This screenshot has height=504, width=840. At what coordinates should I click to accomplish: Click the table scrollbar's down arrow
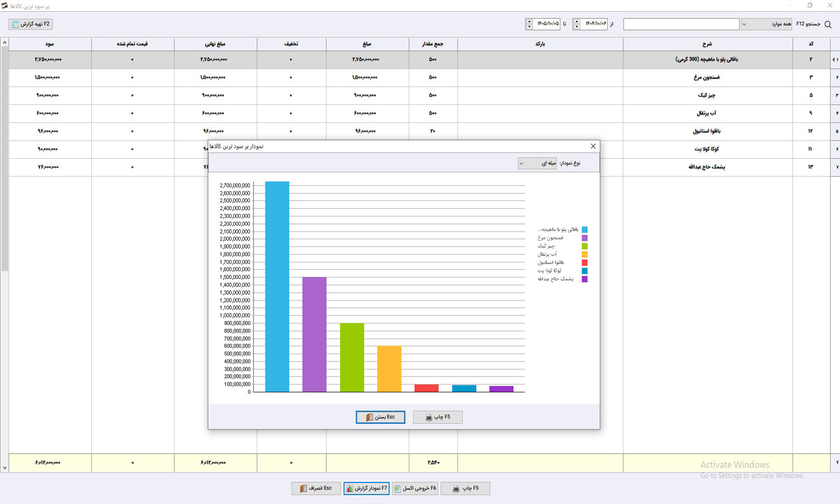pyautogui.click(x=5, y=468)
